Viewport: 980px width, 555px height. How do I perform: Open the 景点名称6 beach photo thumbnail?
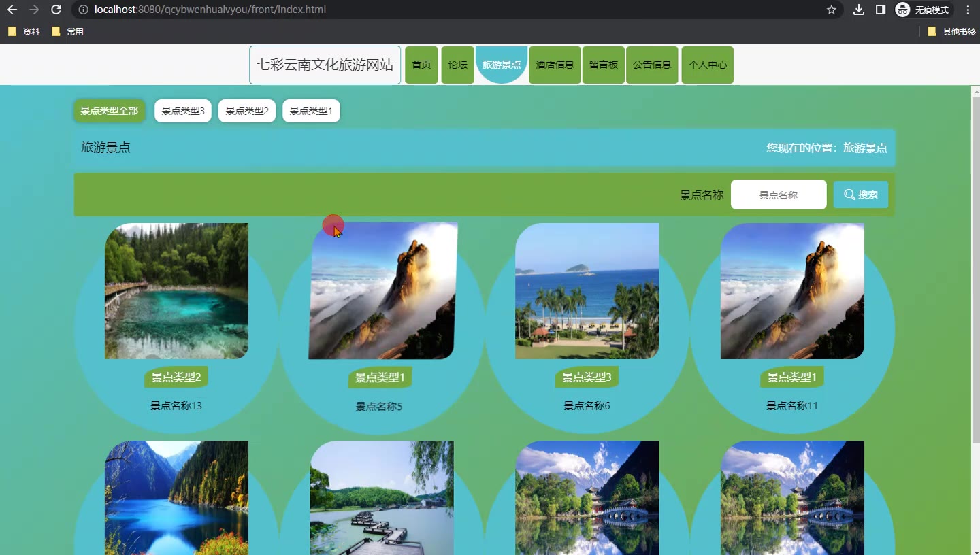[587, 291]
